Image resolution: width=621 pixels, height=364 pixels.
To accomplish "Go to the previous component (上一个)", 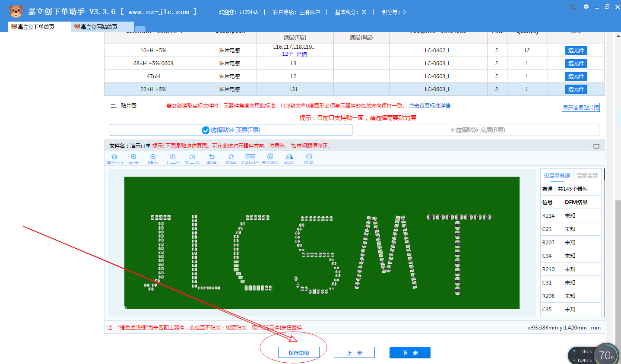I will (173, 158).
